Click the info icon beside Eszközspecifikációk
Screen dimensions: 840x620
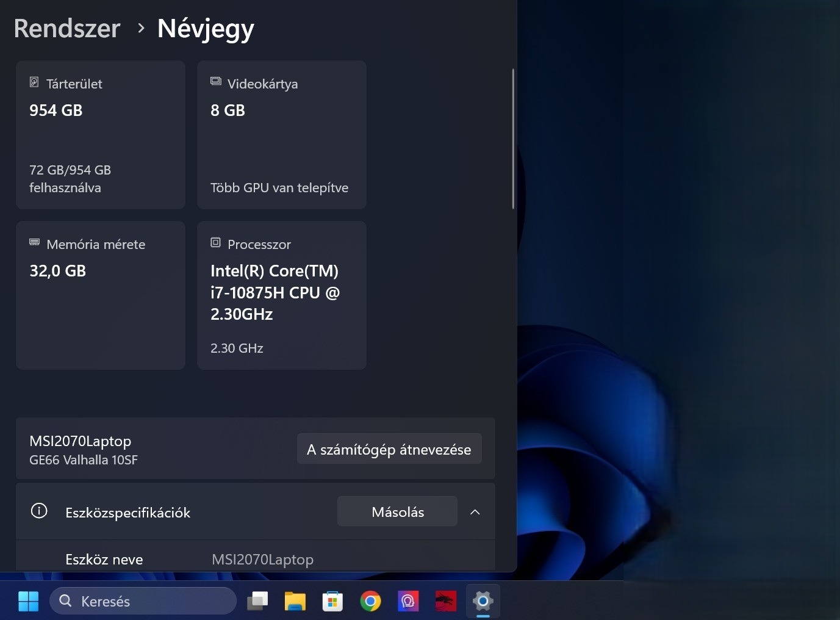(39, 511)
